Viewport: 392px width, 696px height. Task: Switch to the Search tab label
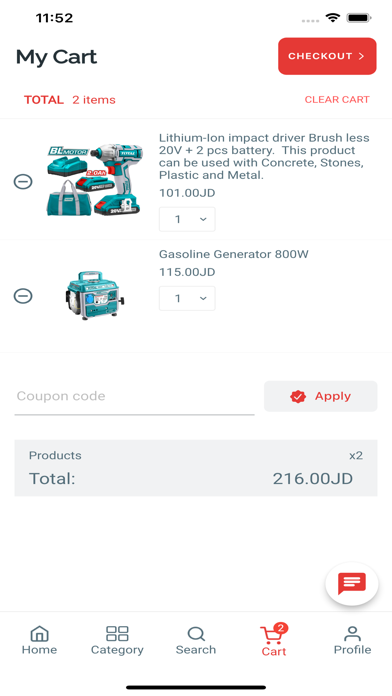(x=196, y=650)
